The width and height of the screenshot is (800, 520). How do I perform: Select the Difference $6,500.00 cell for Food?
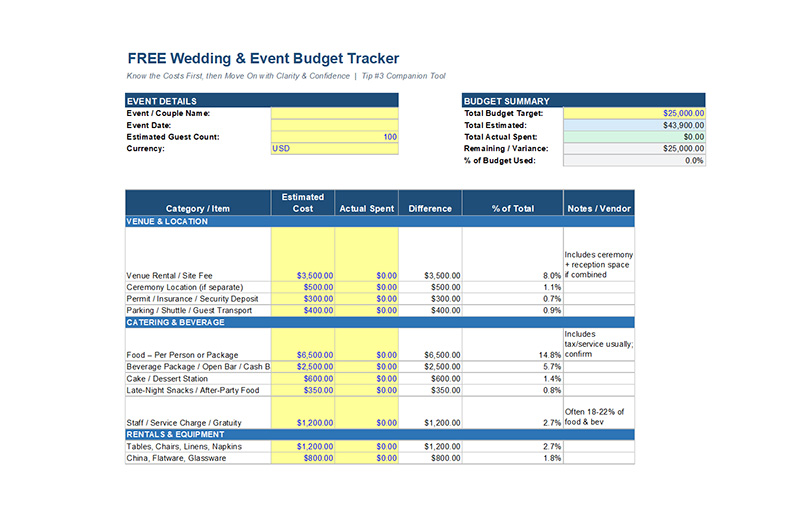(430, 344)
